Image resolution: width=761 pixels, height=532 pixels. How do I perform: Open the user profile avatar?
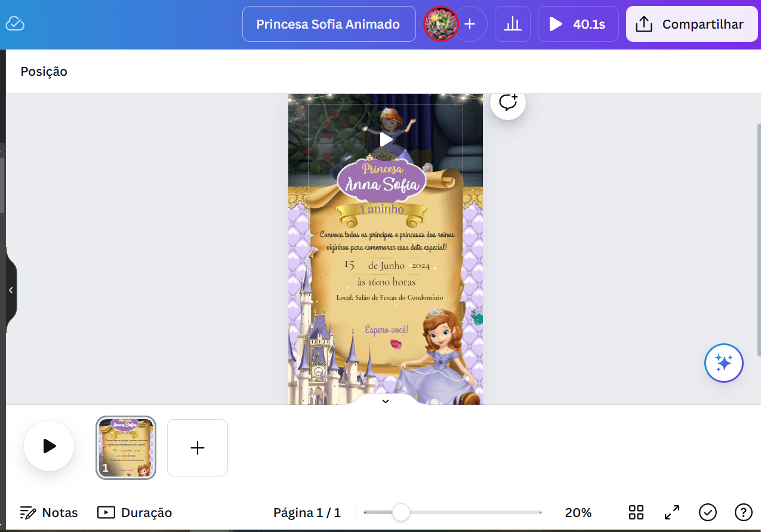coord(440,24)
